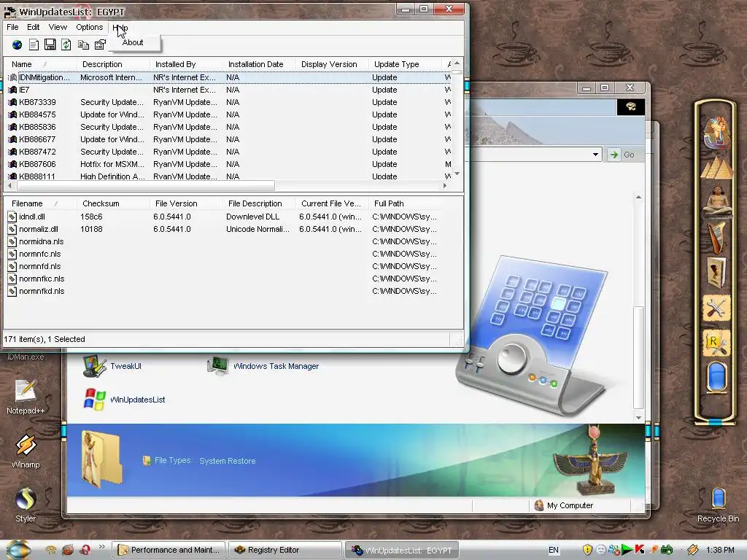Select update KB887472
The width and height of the screenshot is (747, 560).
tap(228, 152)
